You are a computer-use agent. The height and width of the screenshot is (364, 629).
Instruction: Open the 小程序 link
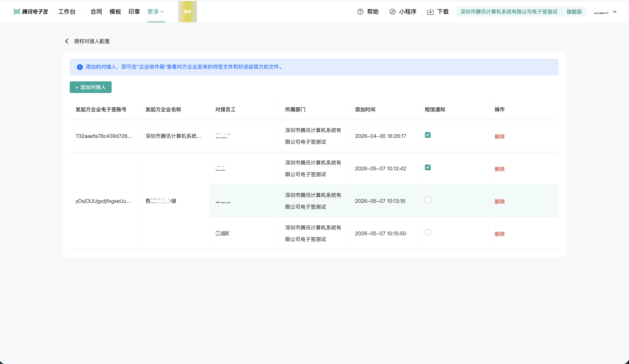point(408,12)
